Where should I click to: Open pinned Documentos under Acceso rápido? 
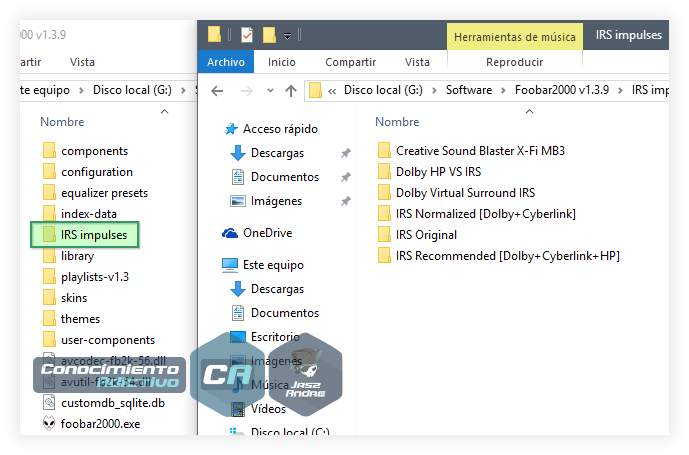point(275,177)
